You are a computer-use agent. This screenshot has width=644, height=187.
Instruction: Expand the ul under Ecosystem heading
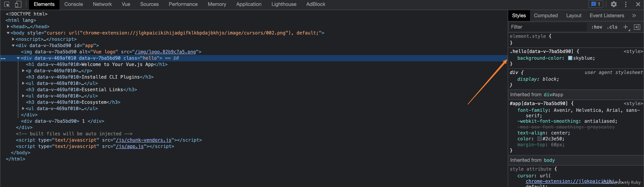(23, 109)
